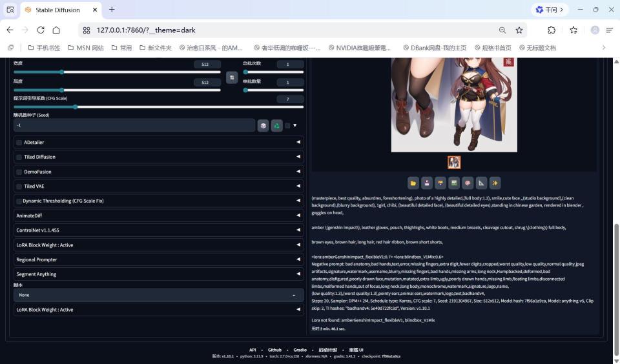Click the API link in the footer

pos(253,350)
